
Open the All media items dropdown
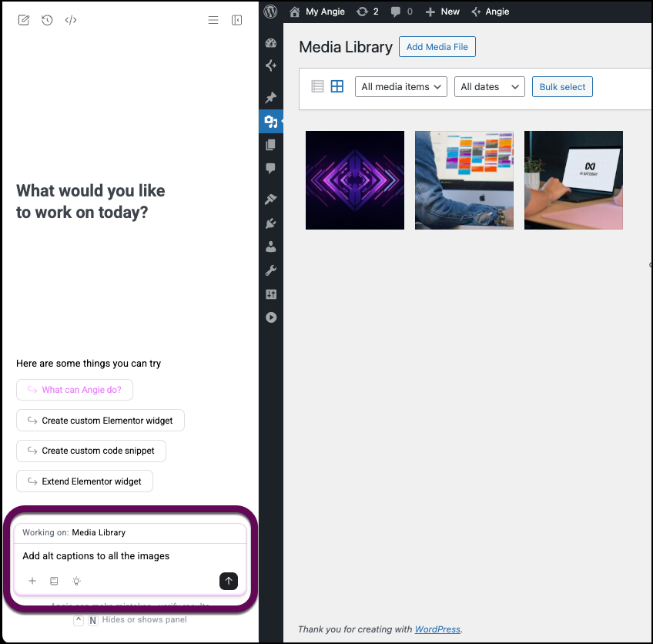(400, 86)
